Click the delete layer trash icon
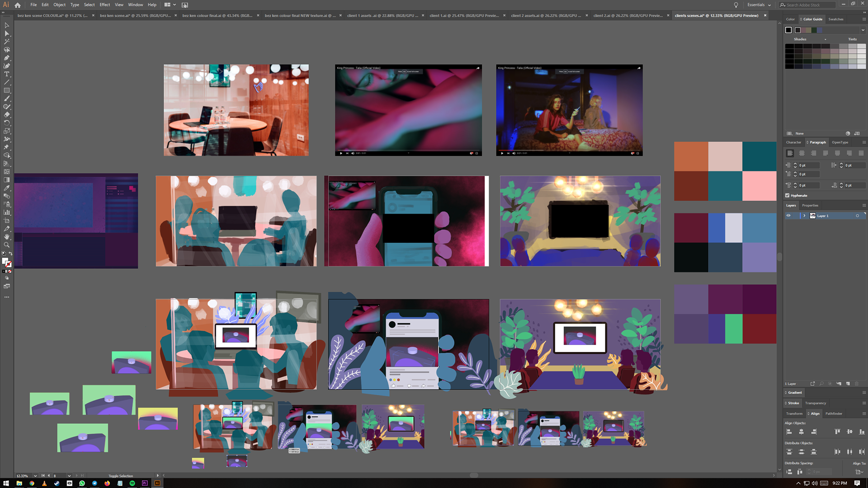The width and height of the screenshot is (868, 488). tap(856, 384)
